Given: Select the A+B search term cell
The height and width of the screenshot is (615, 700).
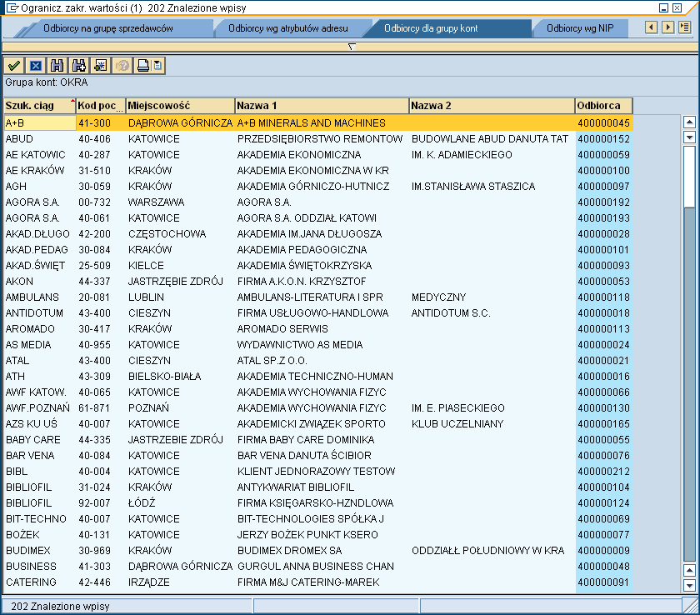Looking at the screenshot, I should click(x=40, y=122).
